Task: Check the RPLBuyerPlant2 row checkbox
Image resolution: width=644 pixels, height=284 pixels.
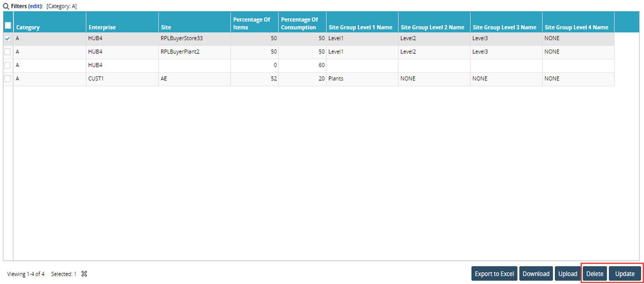Action: (8, 52)
